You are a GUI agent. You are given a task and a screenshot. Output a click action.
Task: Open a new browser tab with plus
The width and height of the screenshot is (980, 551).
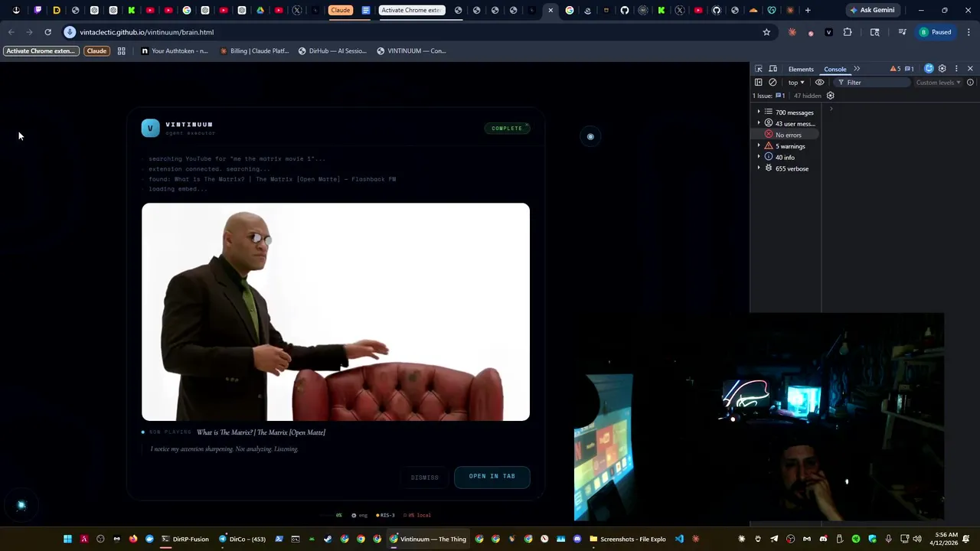click(808, 10)
